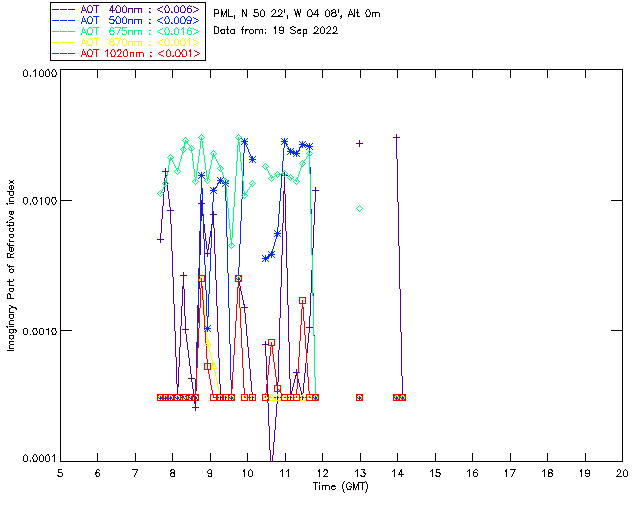Select the yellow AOT 870nm legend entry

[127, 42]
